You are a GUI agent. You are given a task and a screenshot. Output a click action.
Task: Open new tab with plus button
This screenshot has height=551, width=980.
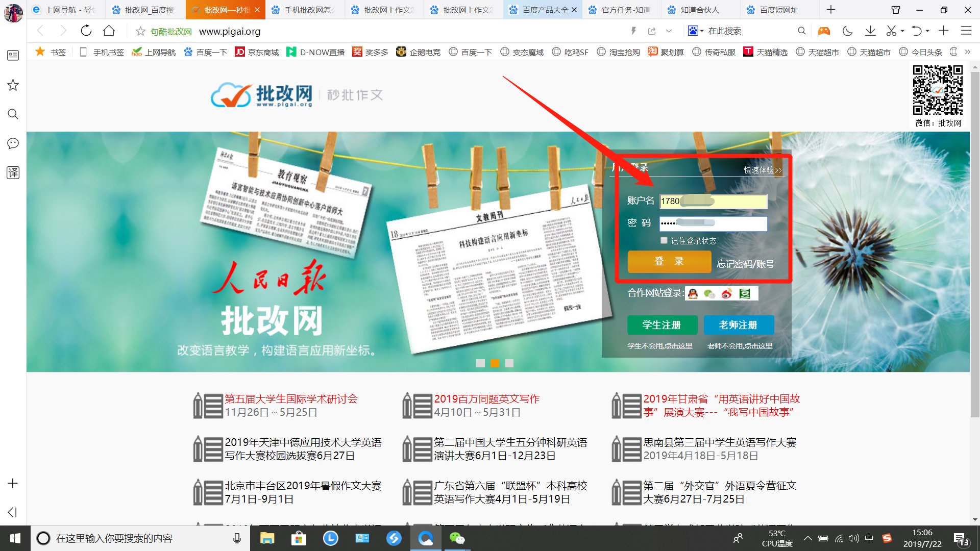(x=831, y=10)
